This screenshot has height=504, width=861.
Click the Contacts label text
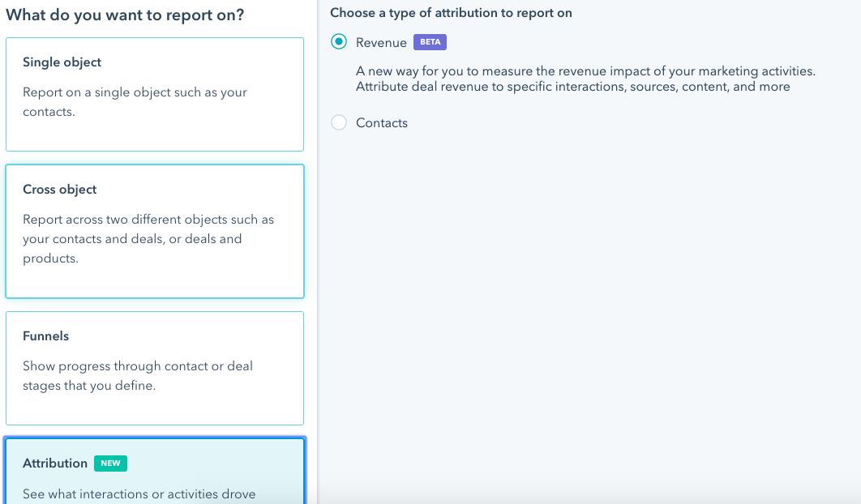(382, 122)
